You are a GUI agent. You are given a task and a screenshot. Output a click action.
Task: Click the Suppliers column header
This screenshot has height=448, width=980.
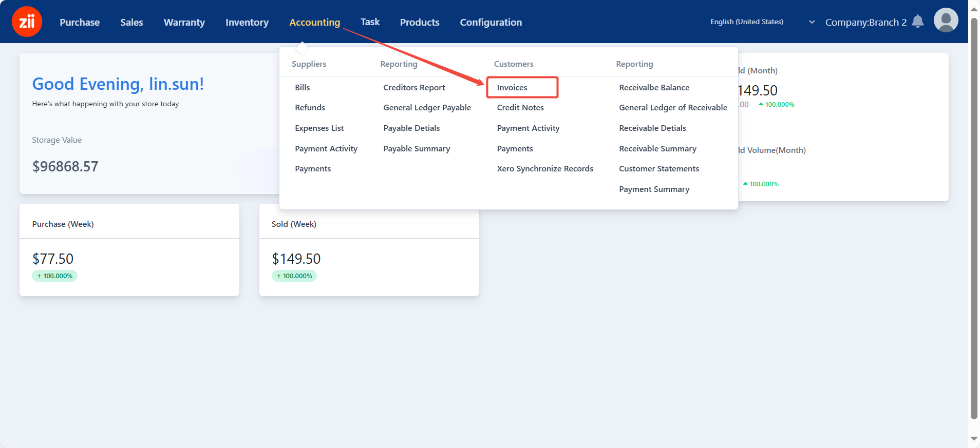tap(309, 64)
